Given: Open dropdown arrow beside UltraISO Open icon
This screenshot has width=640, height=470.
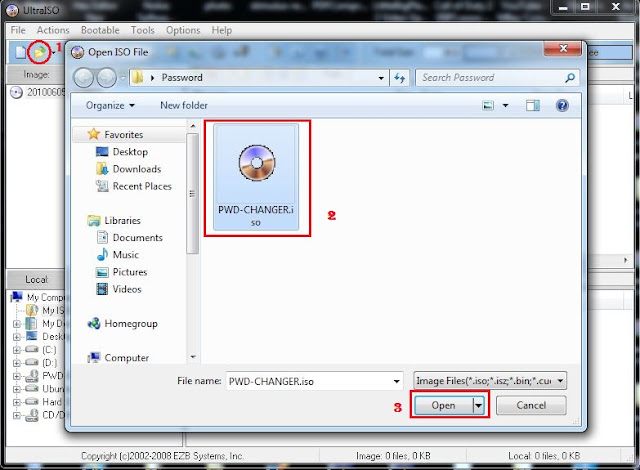Looking at the screenshot, I should [x=53, y=52].
